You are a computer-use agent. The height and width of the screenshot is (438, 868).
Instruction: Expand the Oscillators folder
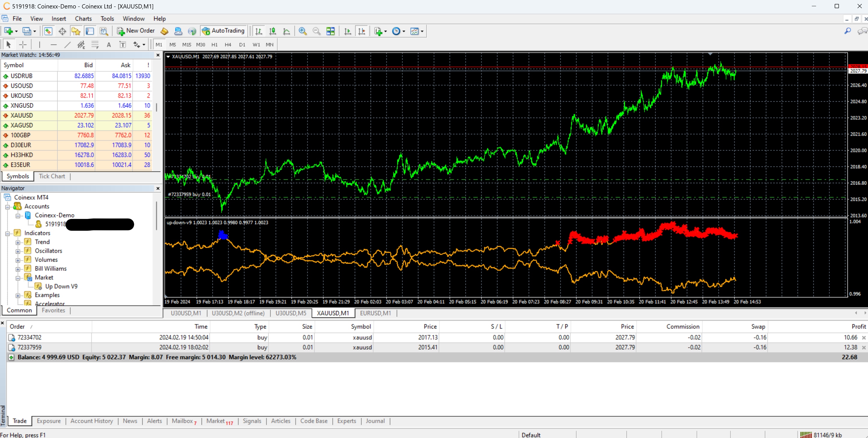18,251
